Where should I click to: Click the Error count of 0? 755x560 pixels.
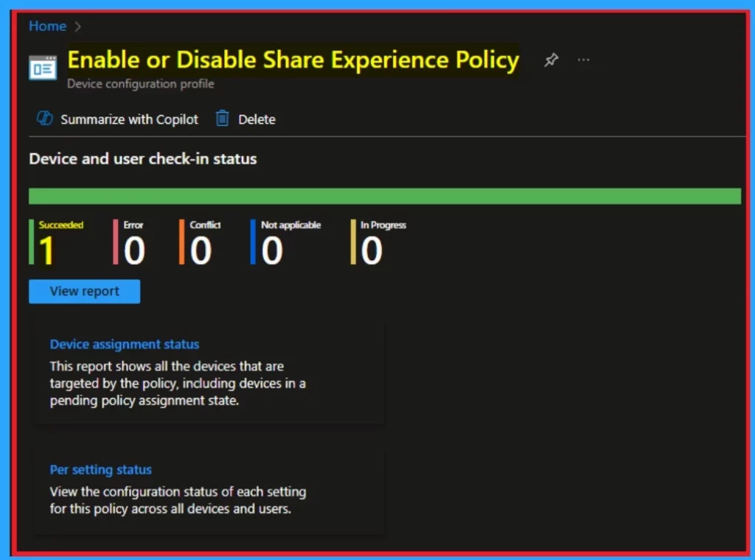(x=134, y=251)
